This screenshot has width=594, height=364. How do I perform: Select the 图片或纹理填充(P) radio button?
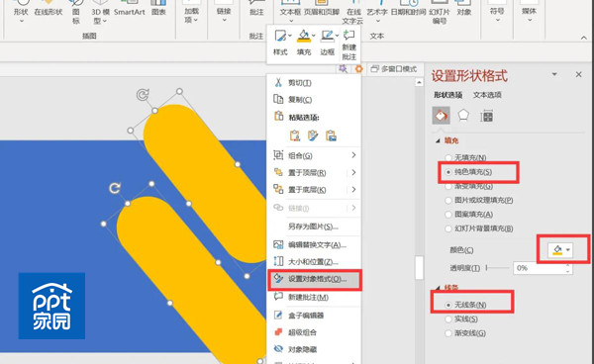pyautogui.click(x=448, y=200)
